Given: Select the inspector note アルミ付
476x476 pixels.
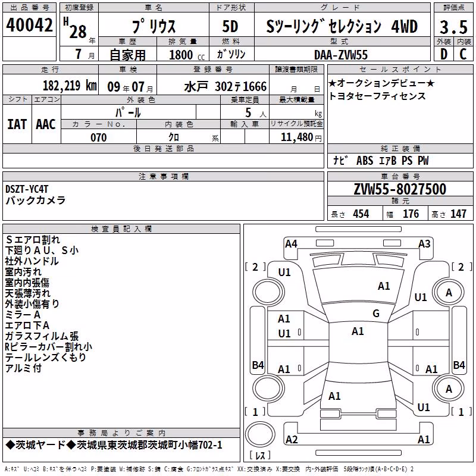Looking at the screenshot, I should (x=23, y=368).
